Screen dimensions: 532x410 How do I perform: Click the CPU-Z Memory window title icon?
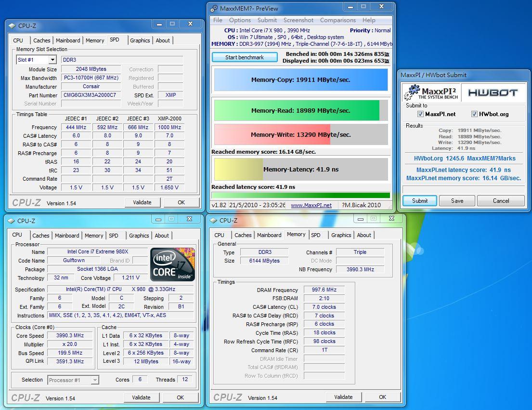coord(213,221)
